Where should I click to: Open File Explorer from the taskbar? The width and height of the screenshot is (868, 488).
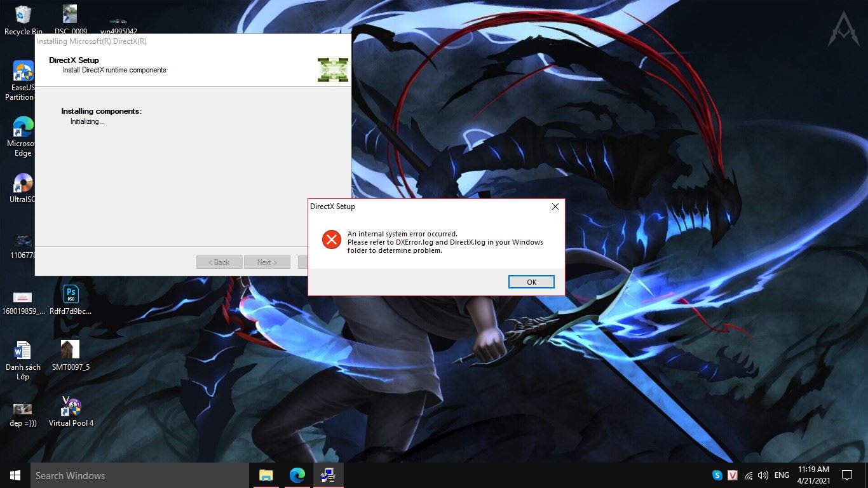[x=266, y=475]
